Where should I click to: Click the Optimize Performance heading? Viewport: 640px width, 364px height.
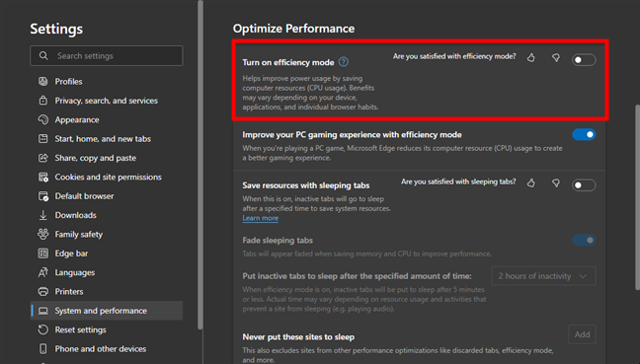(293, 29)
